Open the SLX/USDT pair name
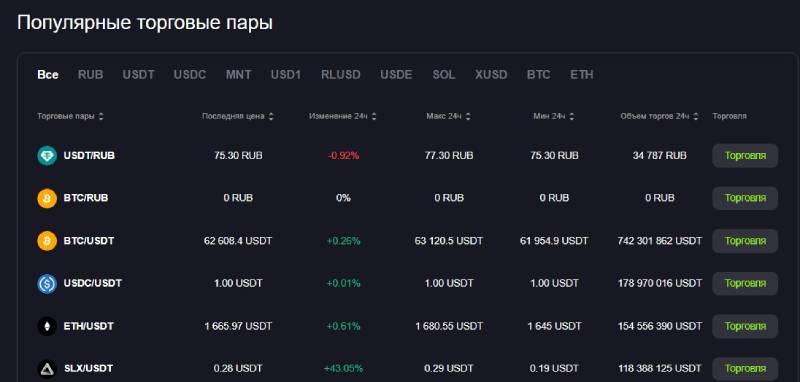This screenshot has width=800, height=382. (88, 368)
